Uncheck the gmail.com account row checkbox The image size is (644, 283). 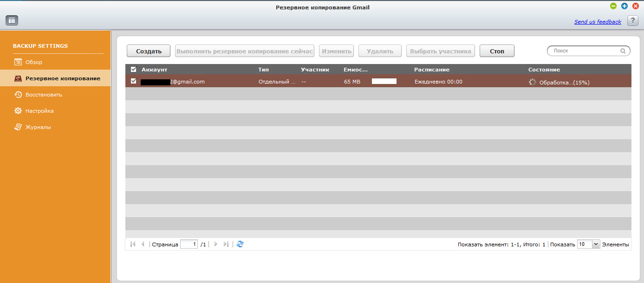tap(134, 81)
